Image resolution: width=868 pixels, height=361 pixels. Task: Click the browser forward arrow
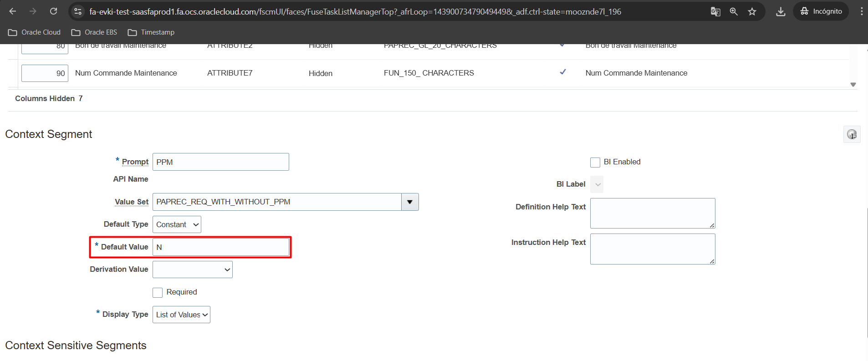click(x=33, y=11)
